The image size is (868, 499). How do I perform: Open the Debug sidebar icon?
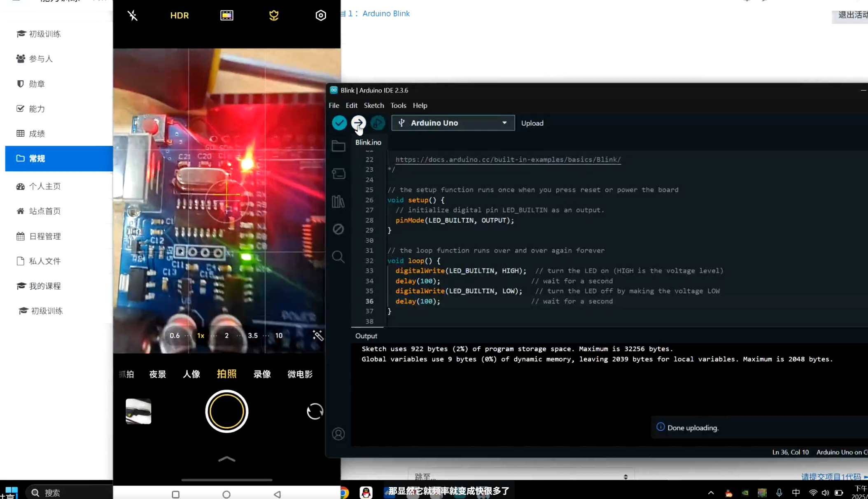coord(338,229)
